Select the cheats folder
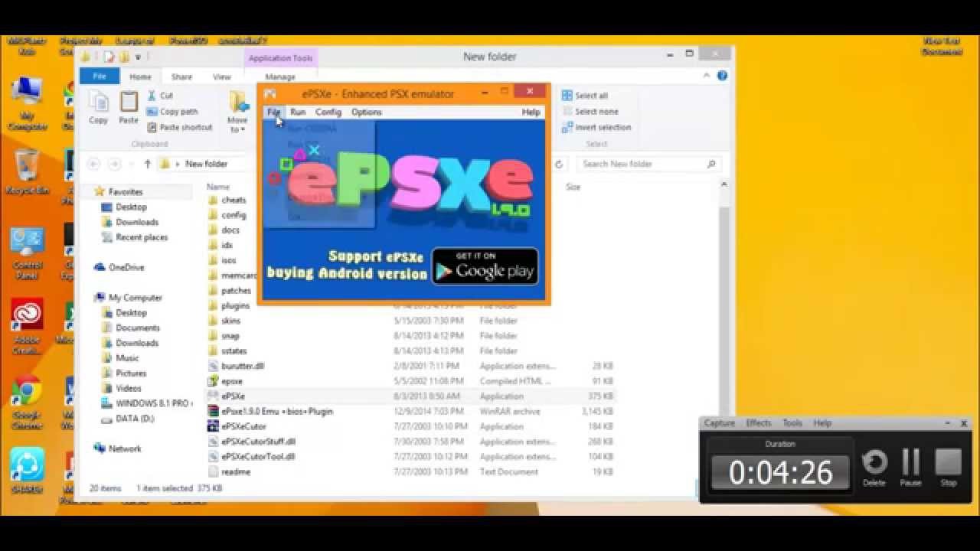This screenshot has width=980, height=551. tap(227, 200)
